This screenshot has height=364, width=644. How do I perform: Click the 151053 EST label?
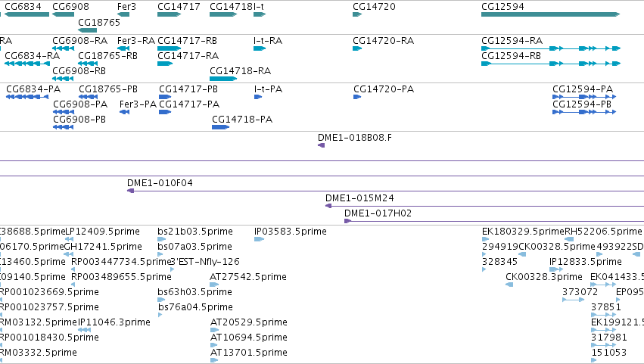click(609, 353)
